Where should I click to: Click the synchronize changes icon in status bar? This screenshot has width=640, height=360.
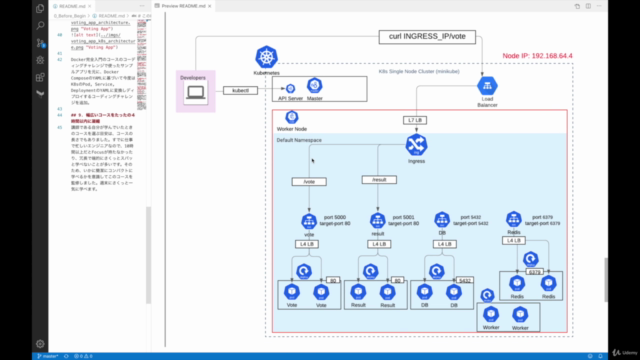66,356
